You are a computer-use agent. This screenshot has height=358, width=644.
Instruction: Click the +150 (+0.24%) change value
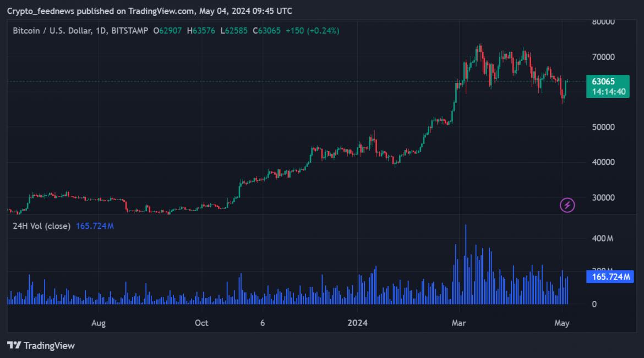click(312, 31)
